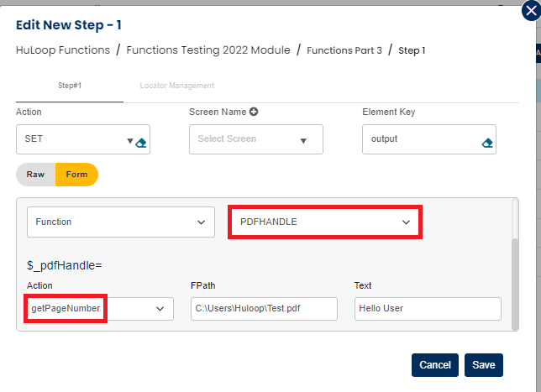
Task: Expand the getPageNumber action dropdown
Action: 160,309
